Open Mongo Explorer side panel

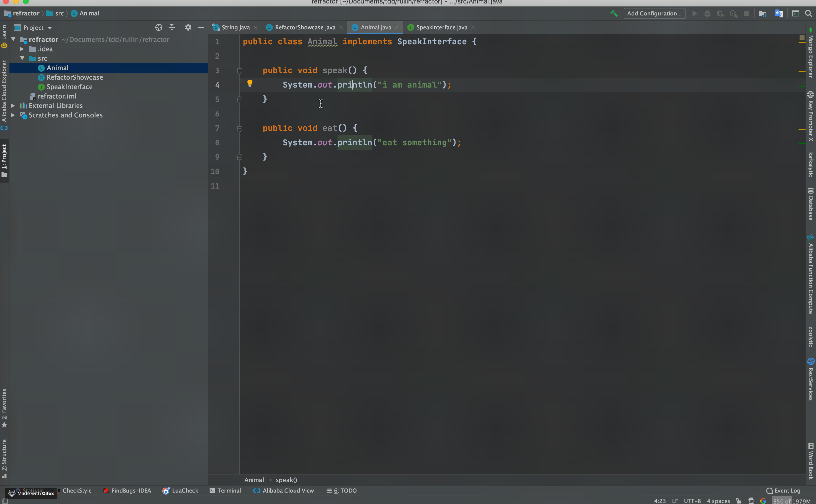(811, 53)
